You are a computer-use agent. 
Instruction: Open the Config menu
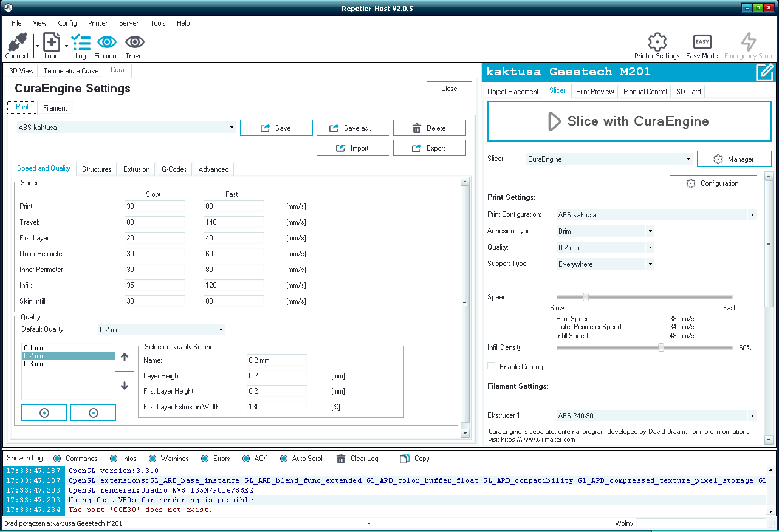point(67,23)
